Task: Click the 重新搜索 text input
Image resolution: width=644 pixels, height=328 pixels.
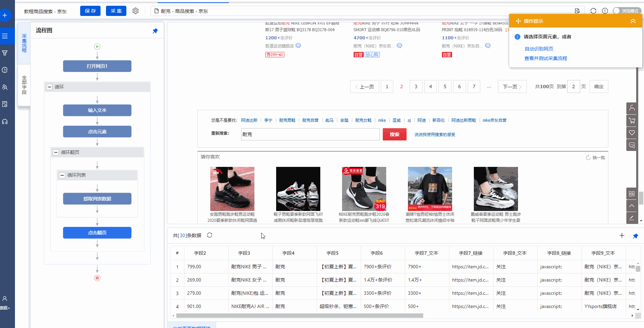Action: pyautogui.click(x=310, y=134)
